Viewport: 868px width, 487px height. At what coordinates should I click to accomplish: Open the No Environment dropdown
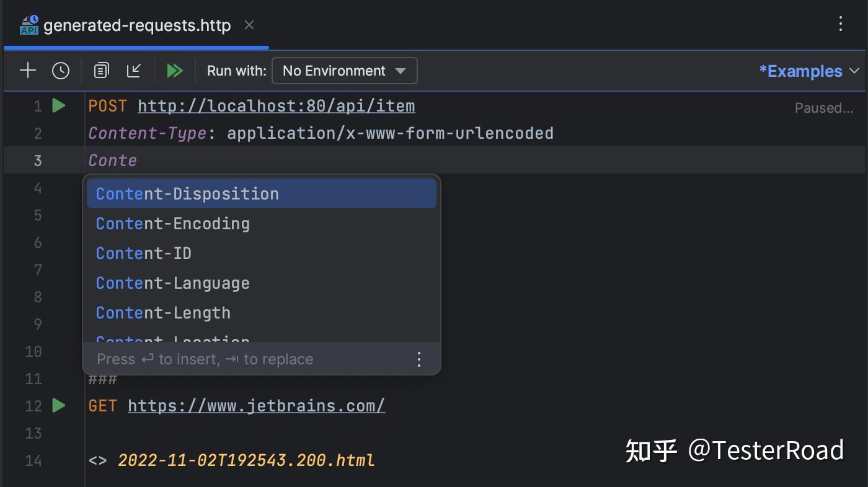click(x=343, y=70)
